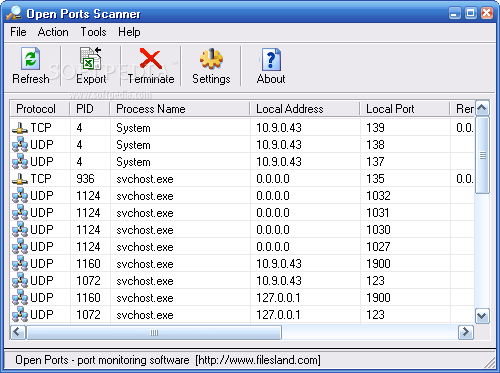Click the vertical scrollbar up arrow
Viewport: 500px width, 373px height.
[482, 108]
